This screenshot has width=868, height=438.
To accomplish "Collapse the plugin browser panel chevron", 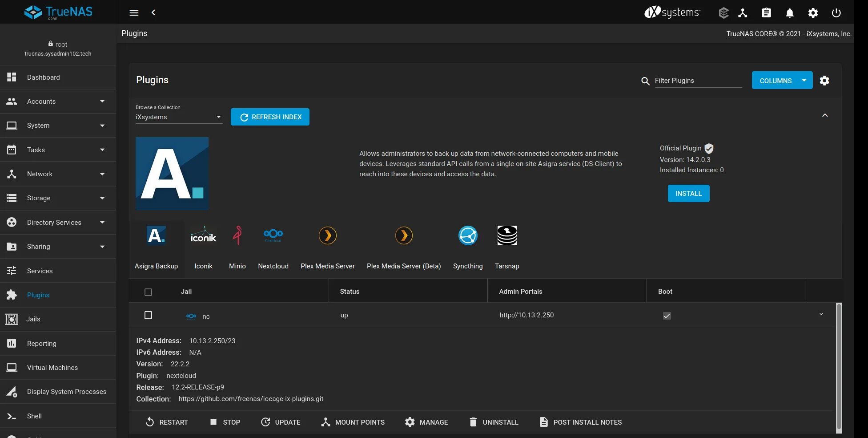I will point(825,115).
